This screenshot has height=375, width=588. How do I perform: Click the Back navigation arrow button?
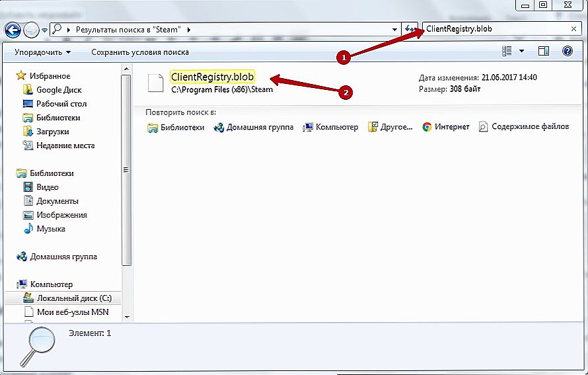tap(13, 30)
